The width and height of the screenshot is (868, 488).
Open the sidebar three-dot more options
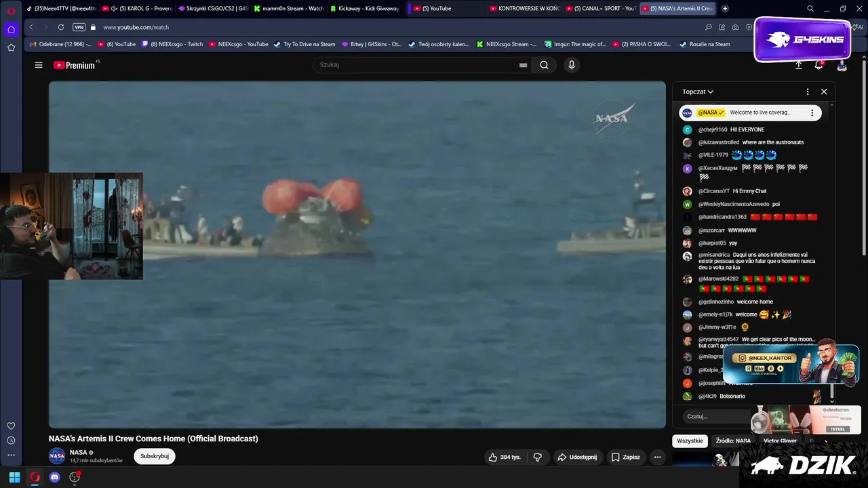11,455
